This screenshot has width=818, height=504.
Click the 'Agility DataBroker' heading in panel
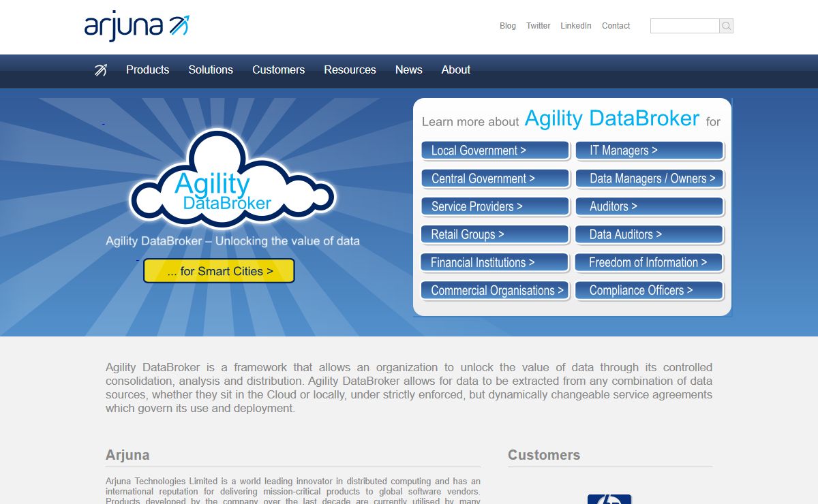(612, 119)
